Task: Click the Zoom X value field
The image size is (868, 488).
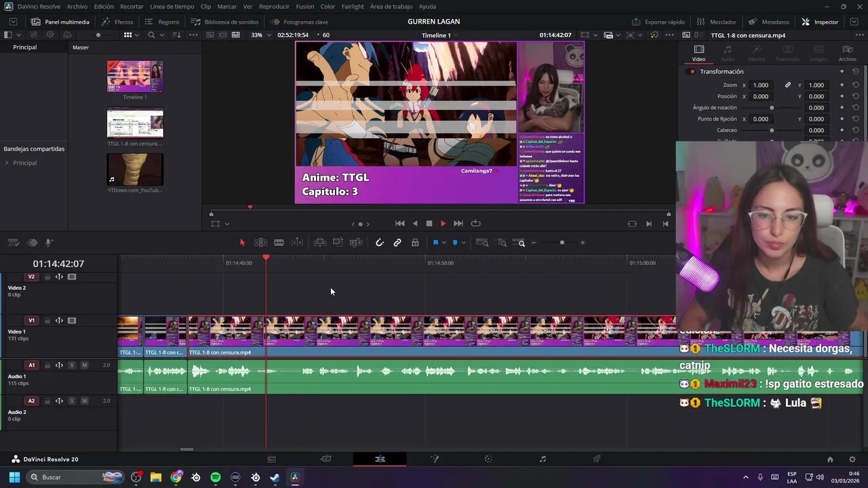Action: [x=761, y=85]
